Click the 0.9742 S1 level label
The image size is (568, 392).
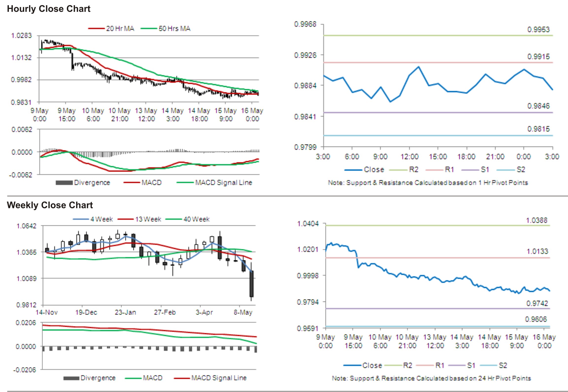(x=537, y=303)
